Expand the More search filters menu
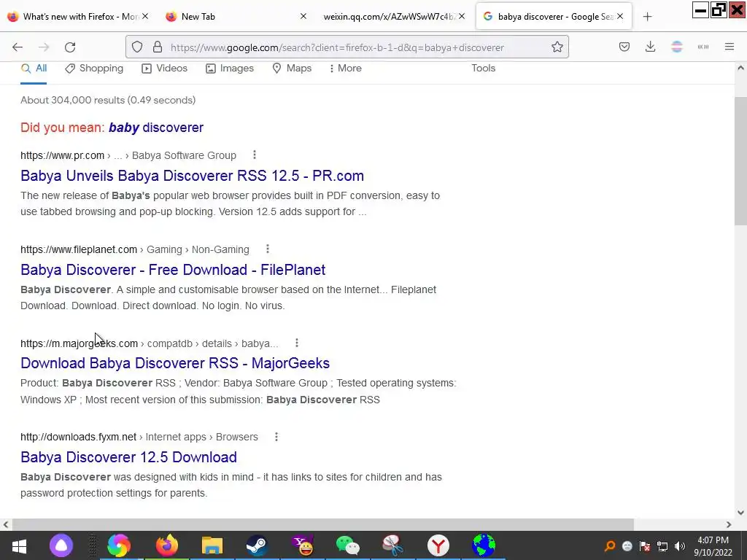747x560 pixels. 345,69
